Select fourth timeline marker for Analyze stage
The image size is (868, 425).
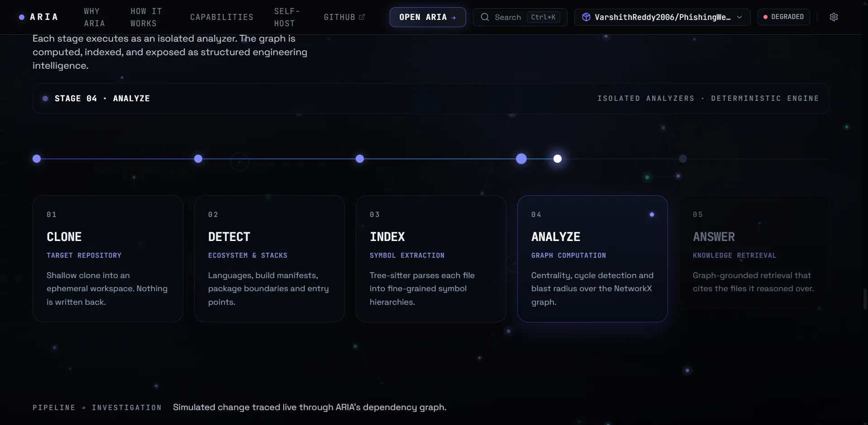point(521,159)
